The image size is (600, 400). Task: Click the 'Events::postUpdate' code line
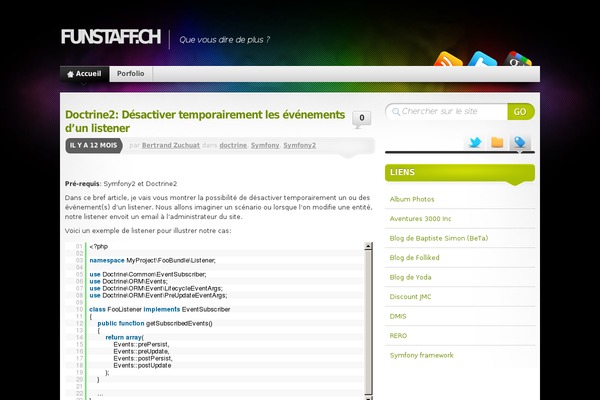(142, 366)
